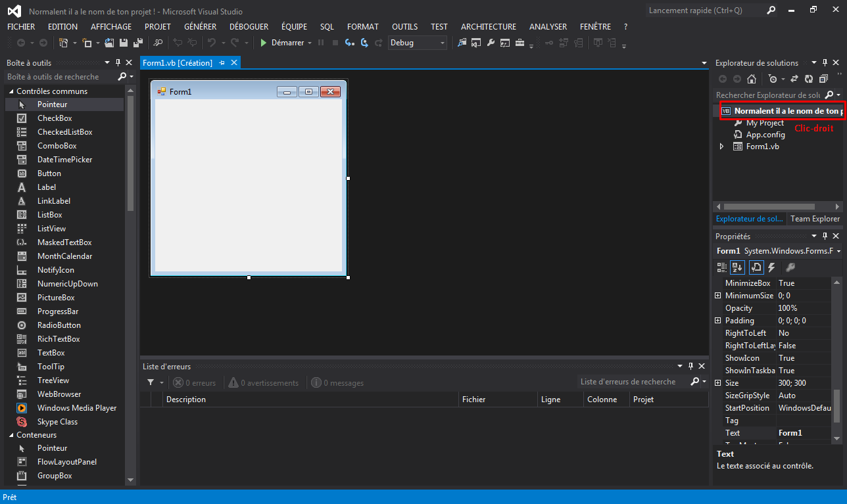Select the ComboBox toolbox control

coord(64,146)
